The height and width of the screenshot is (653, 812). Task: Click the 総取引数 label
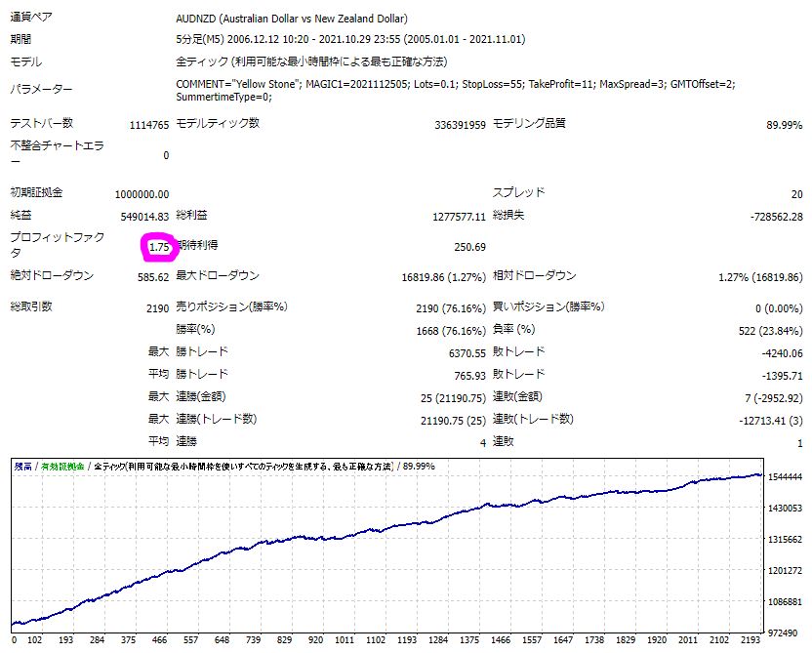pos(31,306)
